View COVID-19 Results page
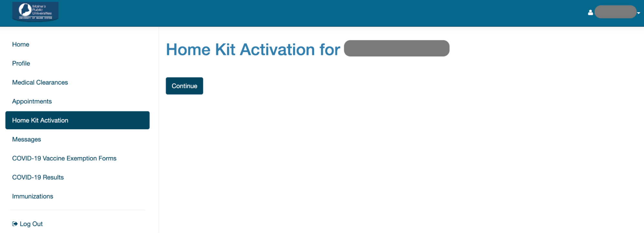 click(x=38, y=178)
